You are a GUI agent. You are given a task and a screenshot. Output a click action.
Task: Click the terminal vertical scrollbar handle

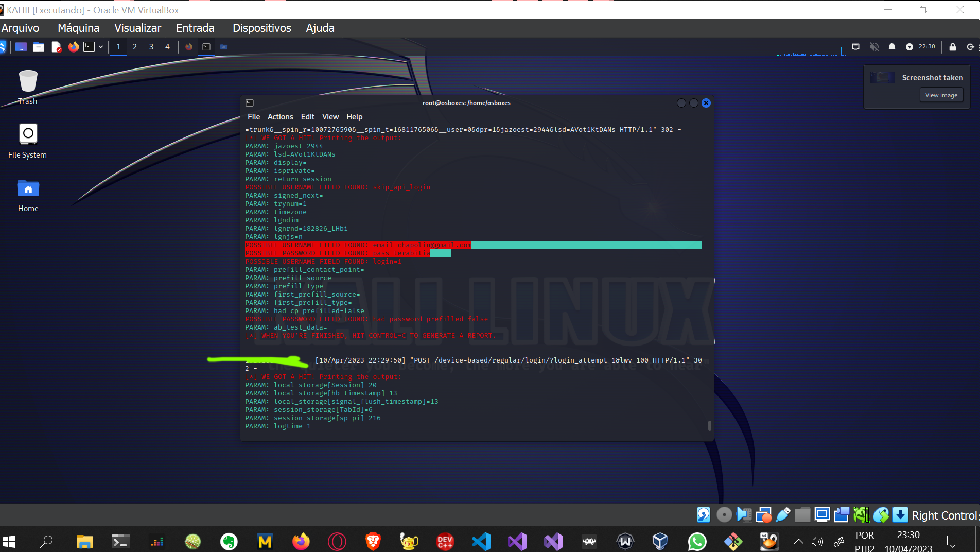pyautogui.click(x=710, y=426)
